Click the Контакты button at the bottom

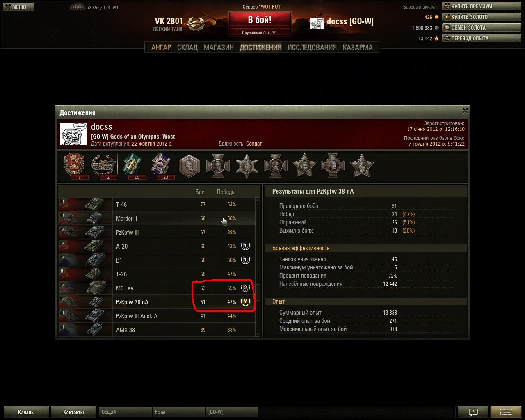tap(74, 412)
